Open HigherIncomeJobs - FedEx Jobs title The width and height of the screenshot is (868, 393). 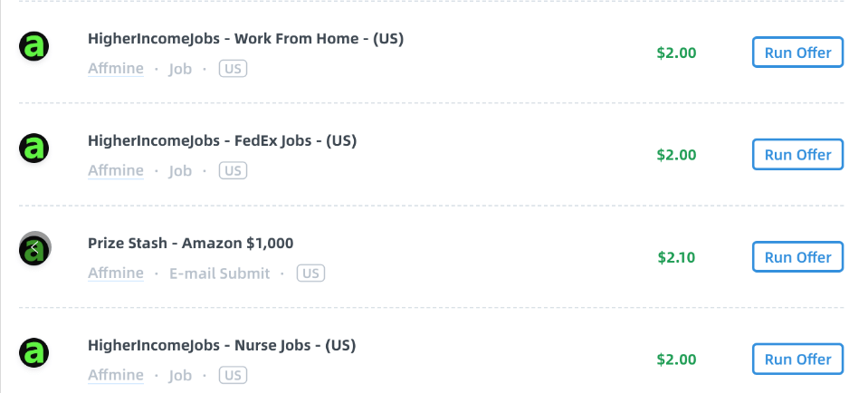coord(223,140)
